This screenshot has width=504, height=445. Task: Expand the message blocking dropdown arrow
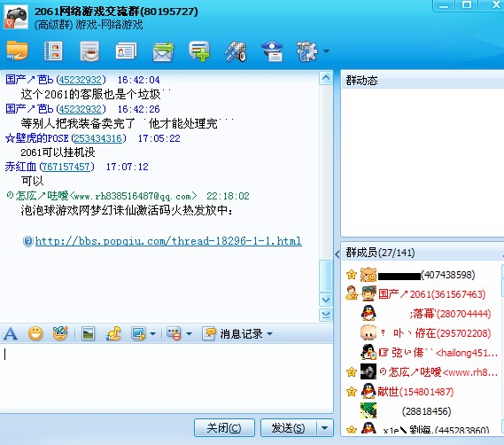(189, 333)
